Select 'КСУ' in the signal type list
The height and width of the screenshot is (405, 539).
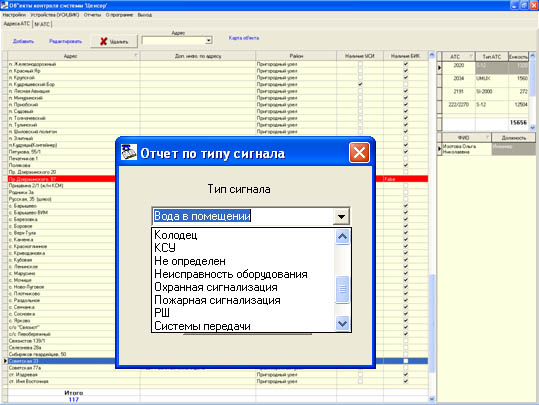165,248
